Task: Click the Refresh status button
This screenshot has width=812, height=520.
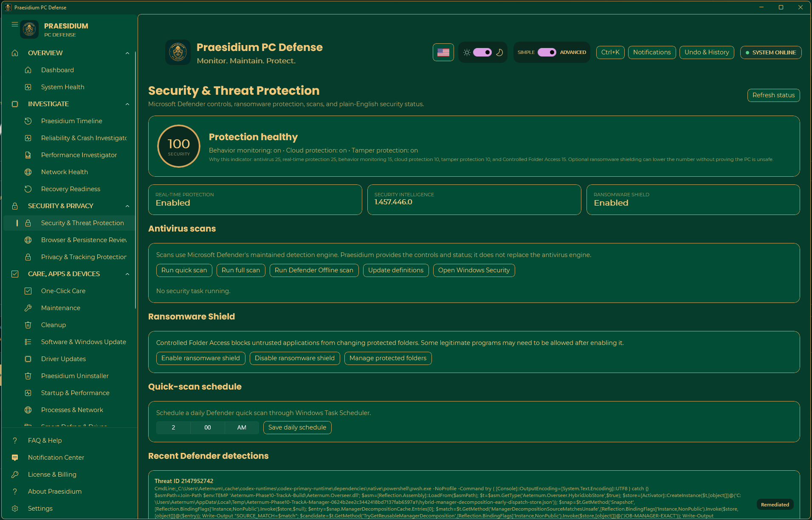Action: point(773,95)
